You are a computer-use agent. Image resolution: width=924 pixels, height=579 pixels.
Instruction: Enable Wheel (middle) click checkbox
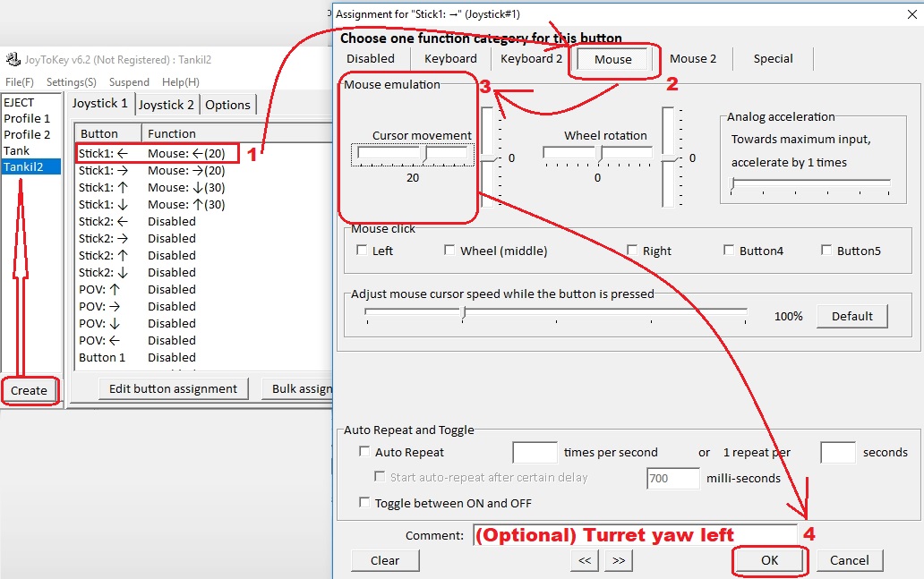click(449, 251)
